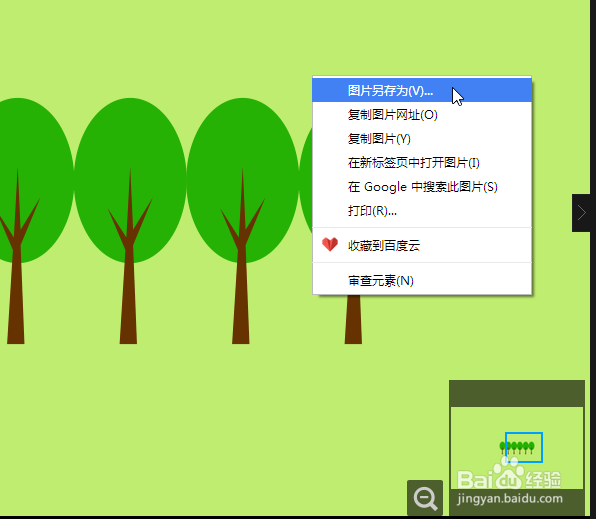Select 复制图片网址(O) menu entry
The height and width of the screenshot is (519, 596).
422,114
